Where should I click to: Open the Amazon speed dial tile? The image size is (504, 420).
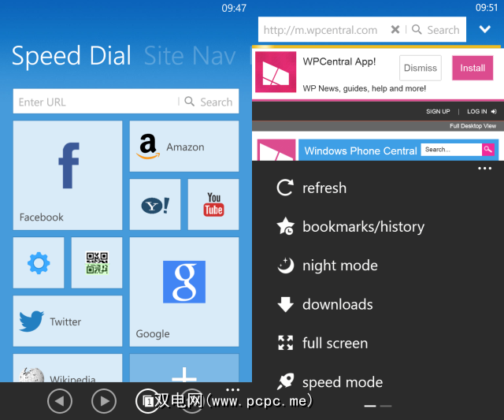click(x=184, y=147)
